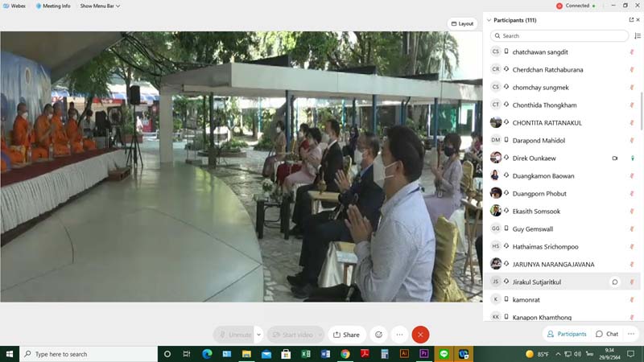Click the sort participants list icon

click(638, 36)
